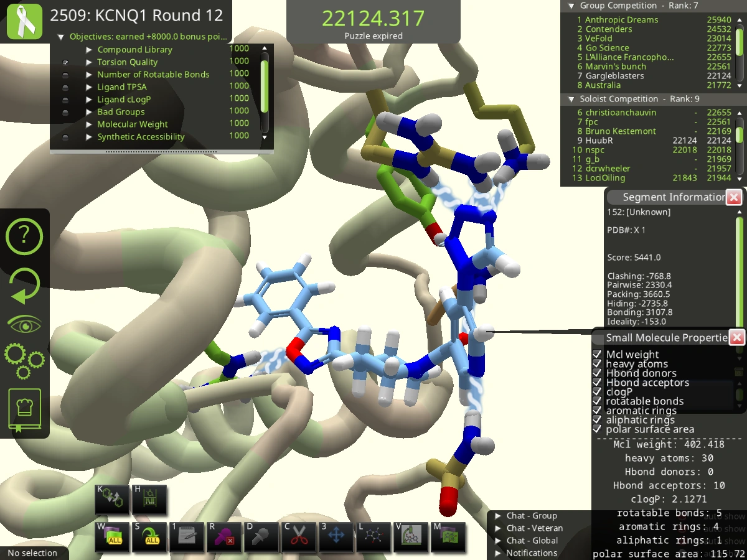Open the Help question mark icon
The height and width of the screenshot is (560, 747).
click(24, 236)
